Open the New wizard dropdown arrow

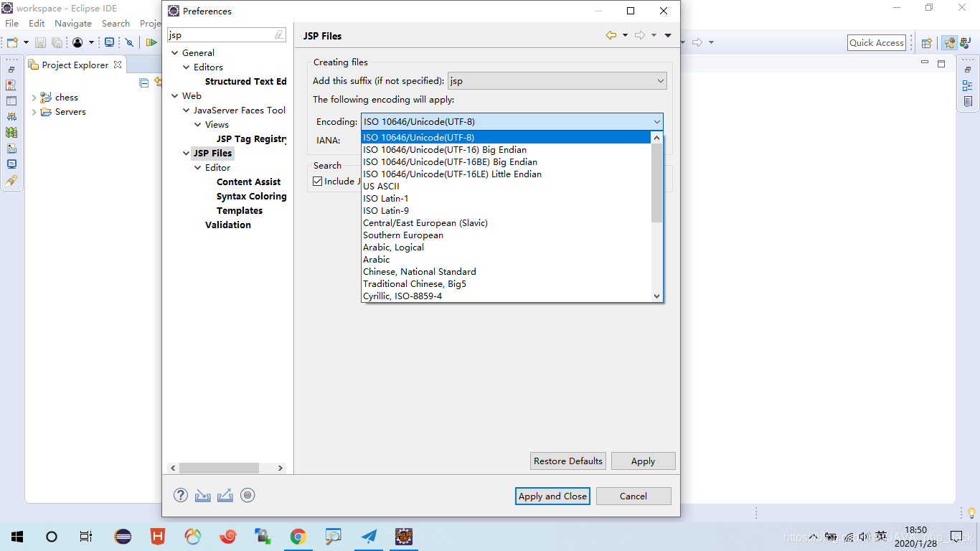point(26,42)
